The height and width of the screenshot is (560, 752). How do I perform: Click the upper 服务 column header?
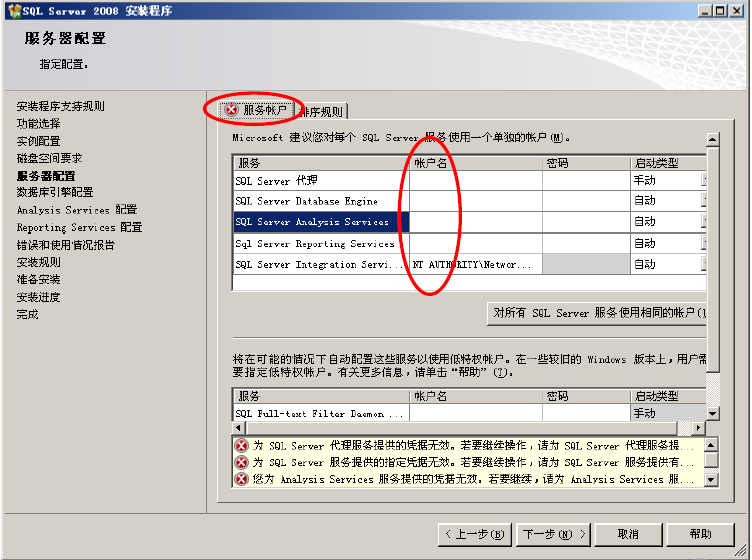(x=321, y=163)
